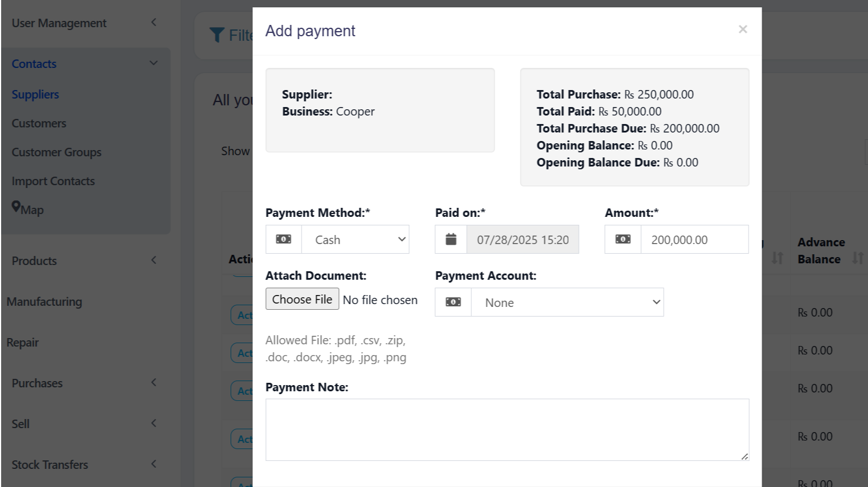Focus the Payment Note text area
This screenshot has height=487, width=868.
(507, 430)
